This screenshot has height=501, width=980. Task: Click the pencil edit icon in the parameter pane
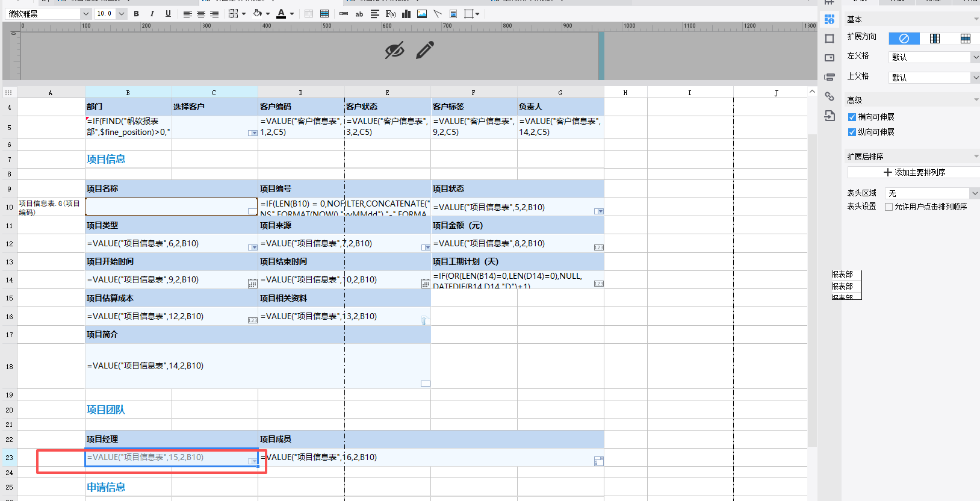(x=425, y=50)
